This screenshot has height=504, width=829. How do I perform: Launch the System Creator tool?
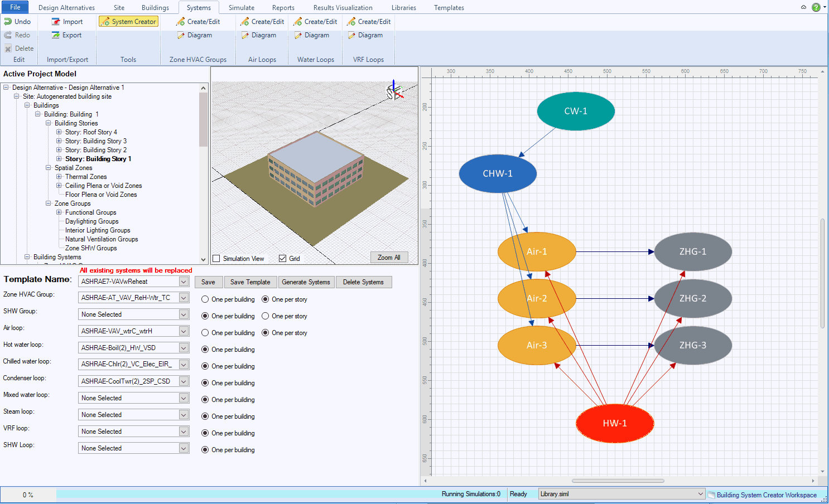tap(128, 22)
